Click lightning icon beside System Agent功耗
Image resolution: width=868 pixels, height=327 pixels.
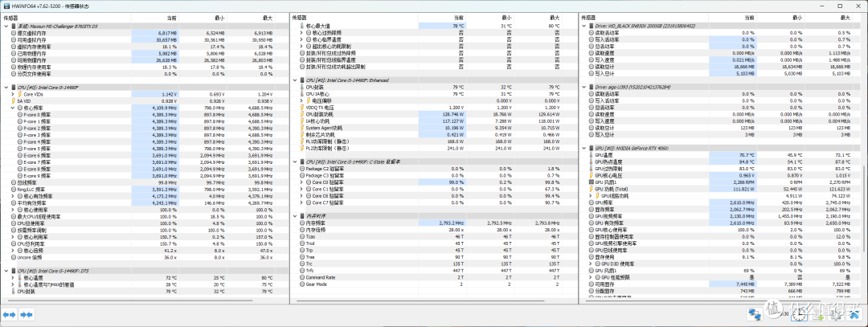click(x=301, y=127)
